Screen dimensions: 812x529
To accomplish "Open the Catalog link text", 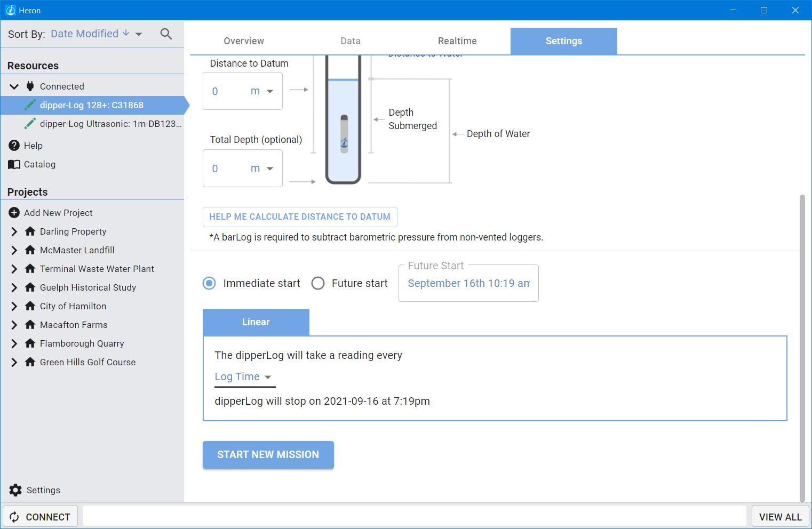I will coord(39,164).
